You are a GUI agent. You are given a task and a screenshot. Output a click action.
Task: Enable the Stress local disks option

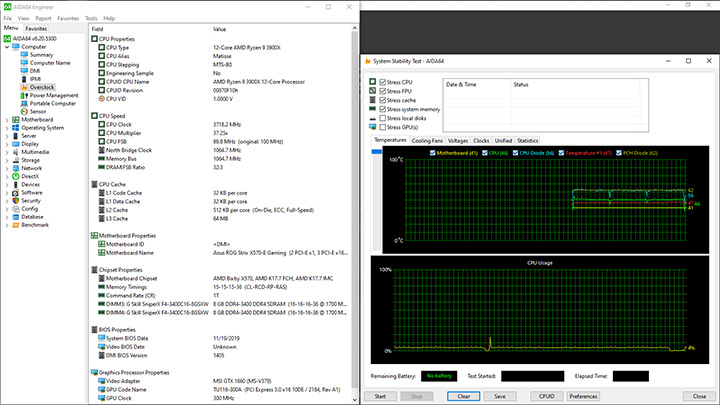pos(383,118)
